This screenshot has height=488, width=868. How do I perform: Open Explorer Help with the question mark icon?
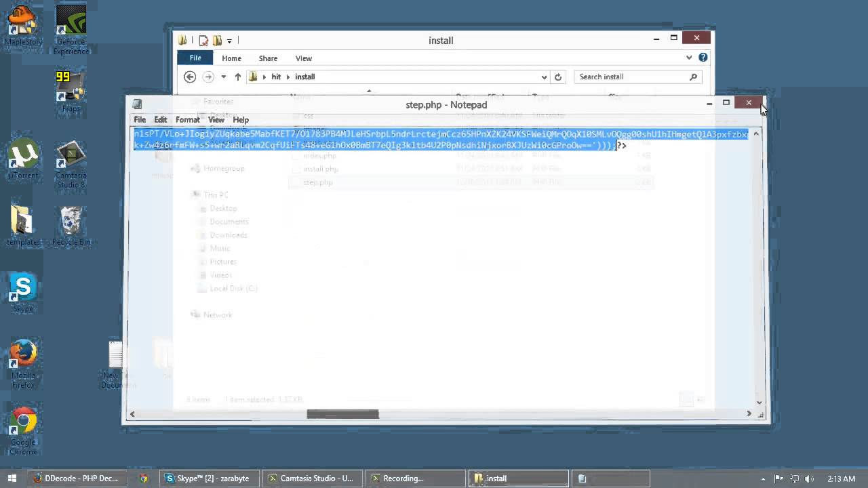(x=703, y=58)
